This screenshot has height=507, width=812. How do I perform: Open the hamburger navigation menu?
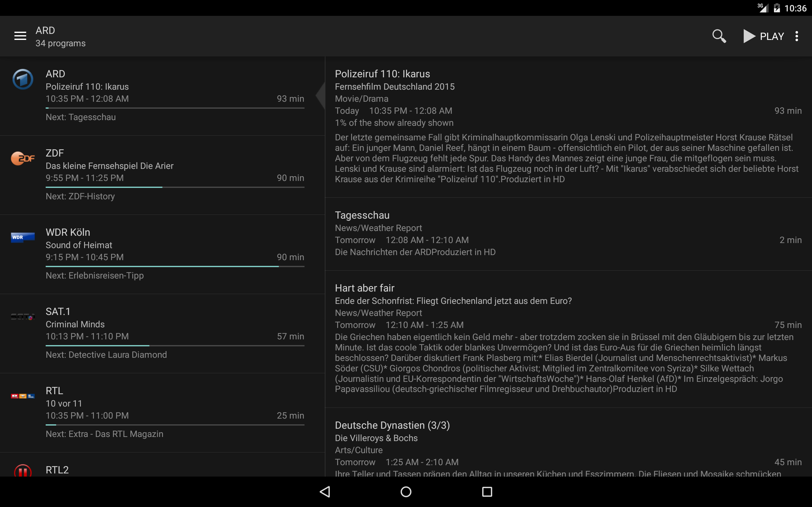coord(20,36)
